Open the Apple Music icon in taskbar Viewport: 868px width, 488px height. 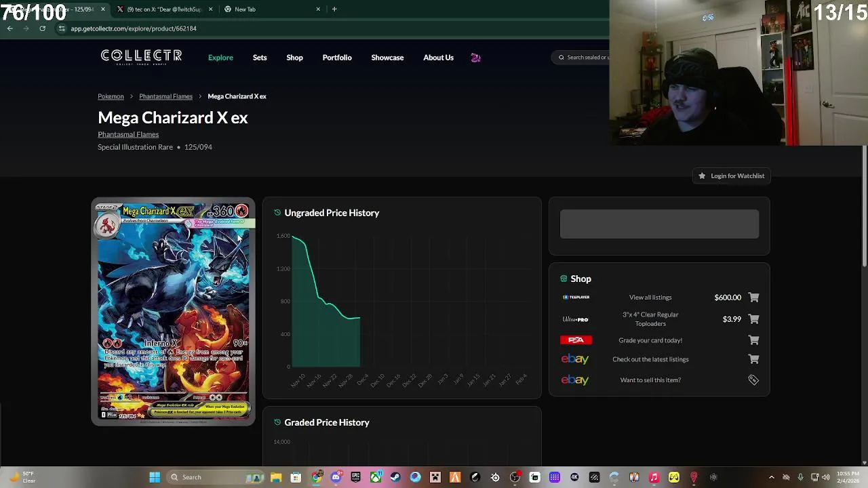(x=654, y=477)
